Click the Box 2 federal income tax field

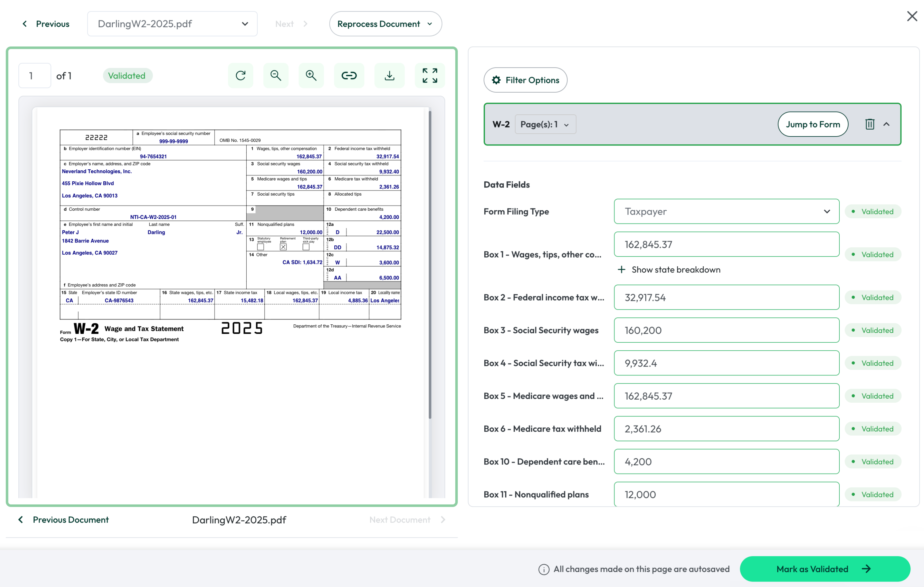pos(726,297)
